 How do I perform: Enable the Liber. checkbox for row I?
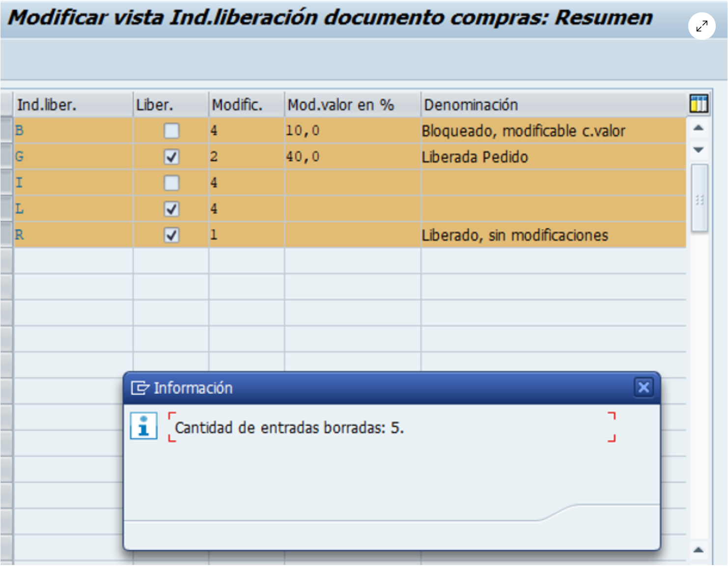point(171,183)
